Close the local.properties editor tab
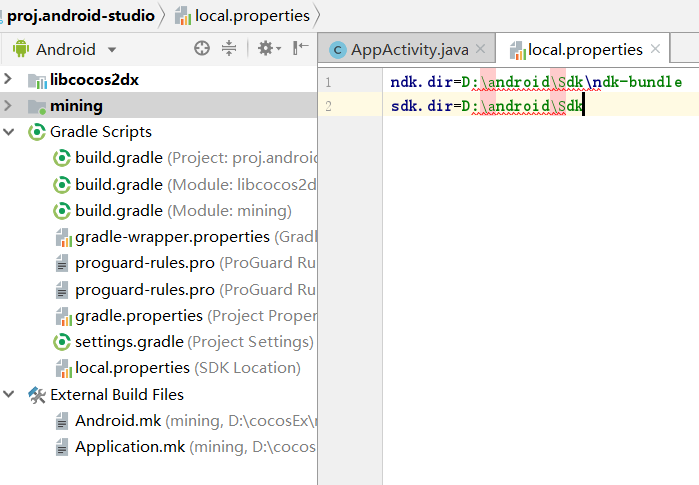The height and width of the screenshot is (485, 699). click(x=656, y=49)
